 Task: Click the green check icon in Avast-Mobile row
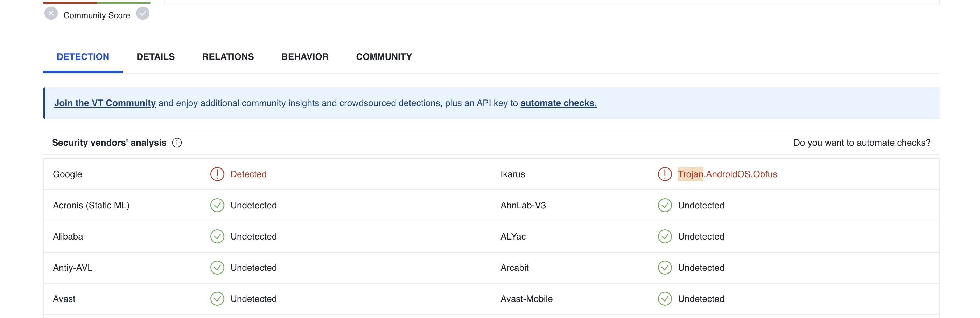665,299
